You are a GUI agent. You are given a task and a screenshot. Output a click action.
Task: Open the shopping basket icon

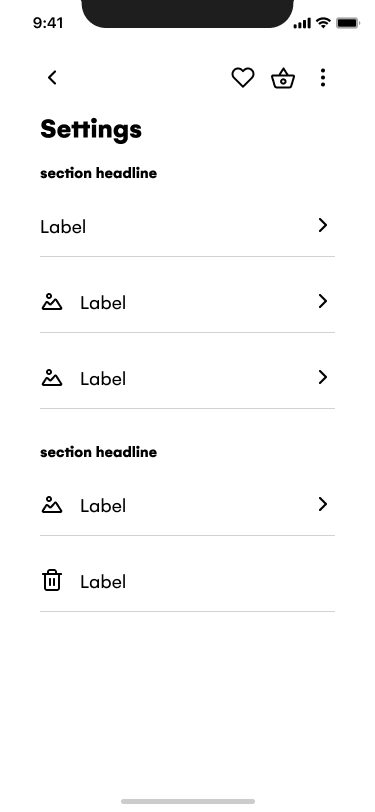click(283, 79)
